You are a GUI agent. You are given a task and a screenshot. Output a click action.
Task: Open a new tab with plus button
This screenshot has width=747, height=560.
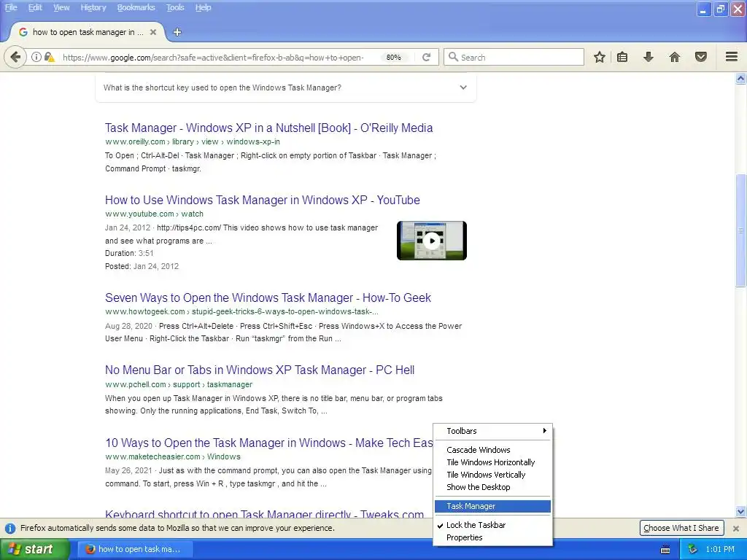point(177,32)
